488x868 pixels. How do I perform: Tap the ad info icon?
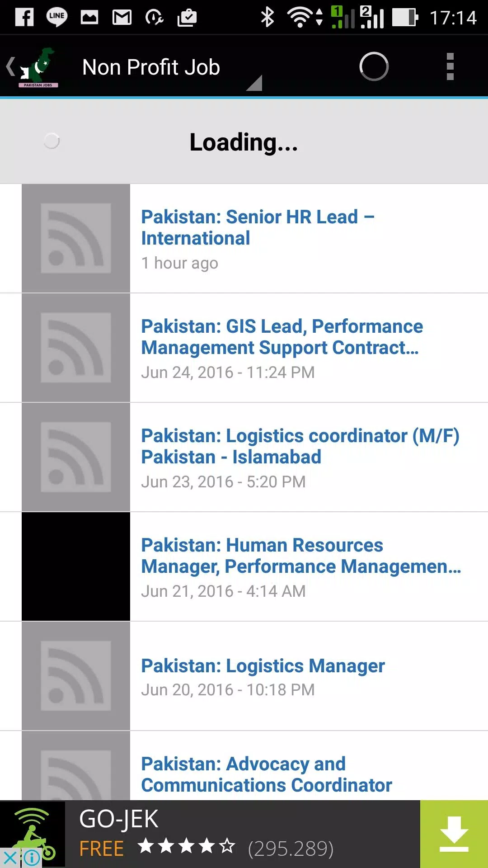click(31, 858)
